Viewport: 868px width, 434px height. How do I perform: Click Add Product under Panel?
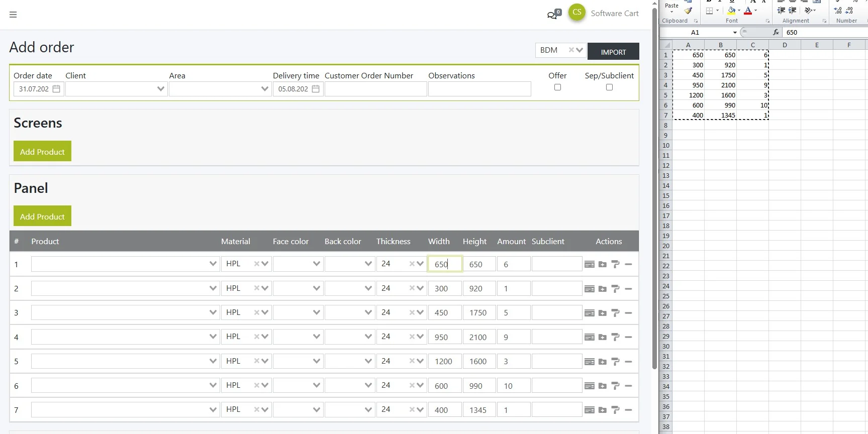click(42, 216)
